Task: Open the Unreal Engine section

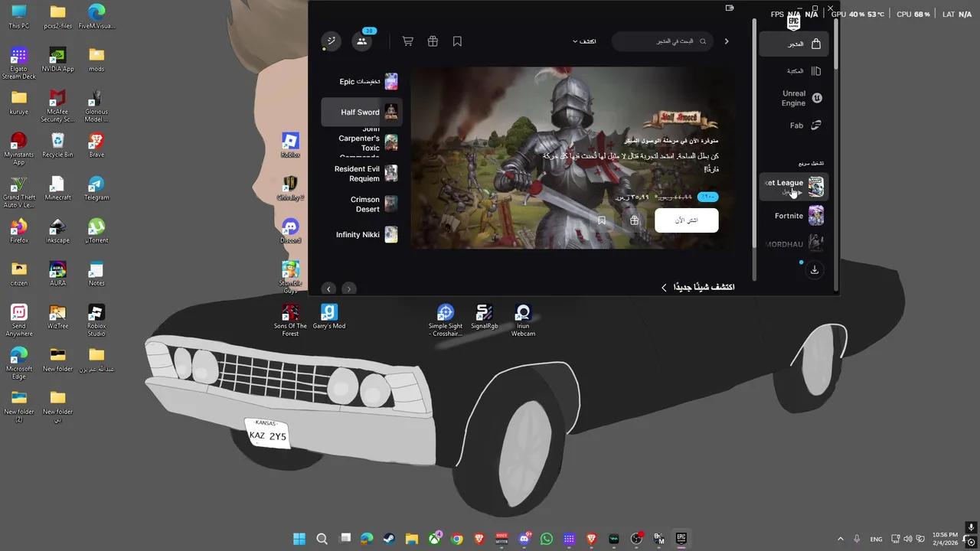Action: pos(793,98)
